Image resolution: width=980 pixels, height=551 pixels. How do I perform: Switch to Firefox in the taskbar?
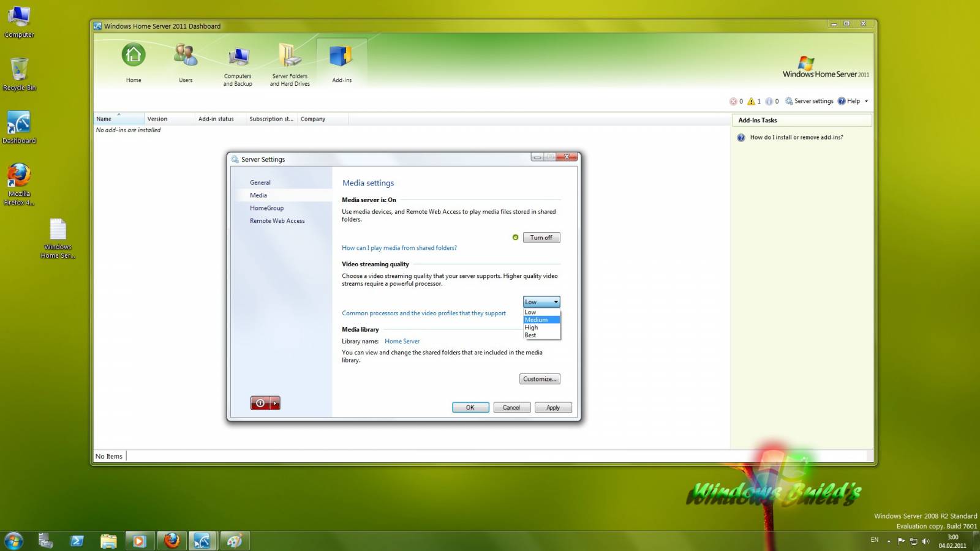click(171, 541)
